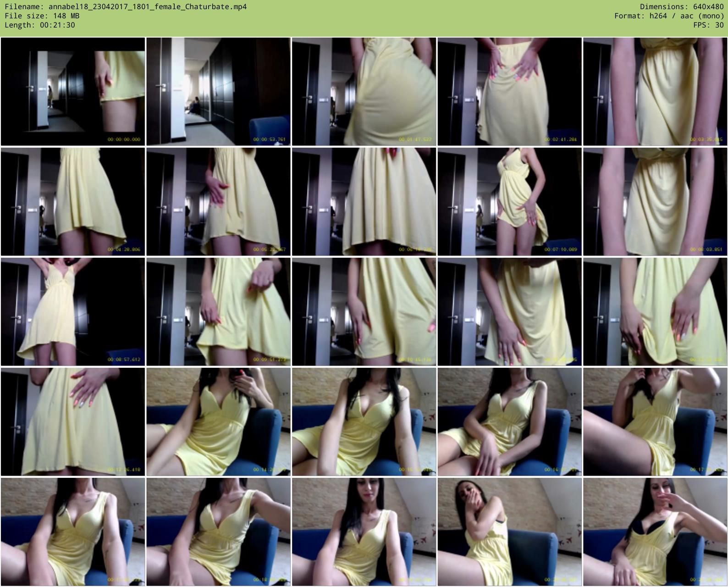Click the Length 00:21:30 label
The image size is (728, 587).
click(39, 25)
